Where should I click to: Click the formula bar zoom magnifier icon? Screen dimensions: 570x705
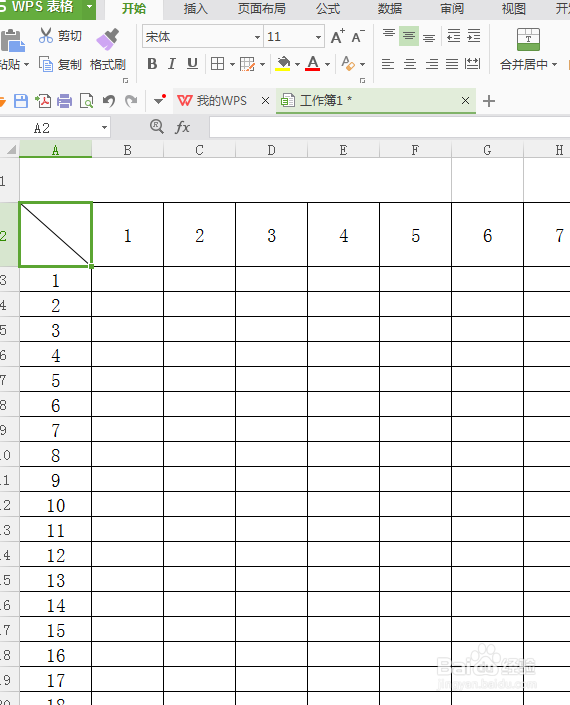pyautogui.click(x=156, y=126)
